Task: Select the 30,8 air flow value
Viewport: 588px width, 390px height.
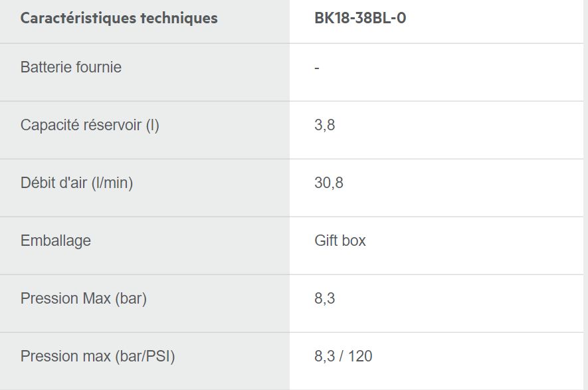Action: click(x=329, y=183)
